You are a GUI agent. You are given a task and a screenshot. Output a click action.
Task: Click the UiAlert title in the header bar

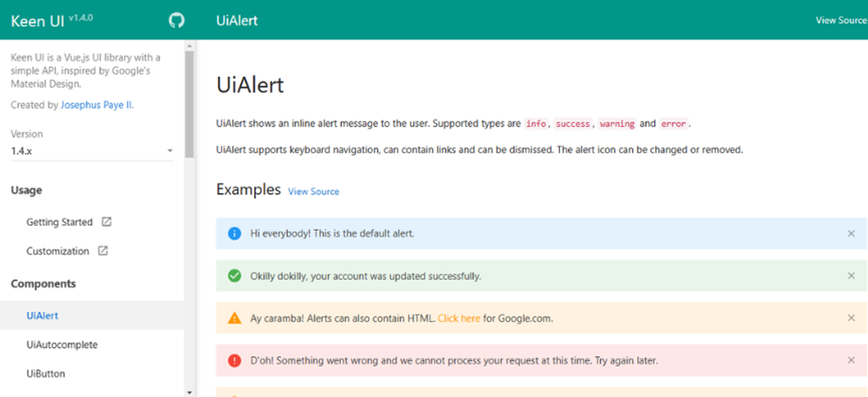[237, 21]
